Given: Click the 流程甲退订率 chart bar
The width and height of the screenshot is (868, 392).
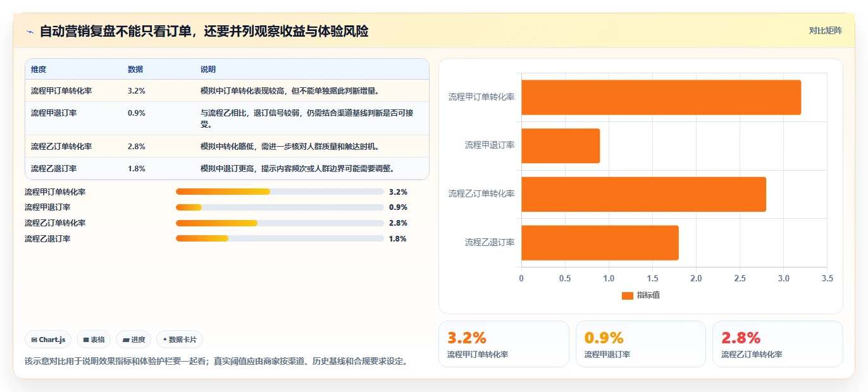Looking at the screenshot, I should (x=561, y=145).
